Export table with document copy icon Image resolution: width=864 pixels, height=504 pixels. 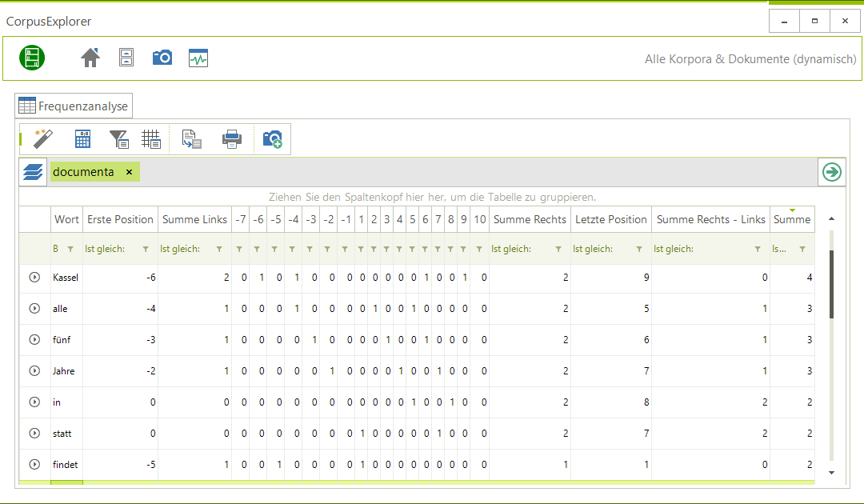pos(191,139)
